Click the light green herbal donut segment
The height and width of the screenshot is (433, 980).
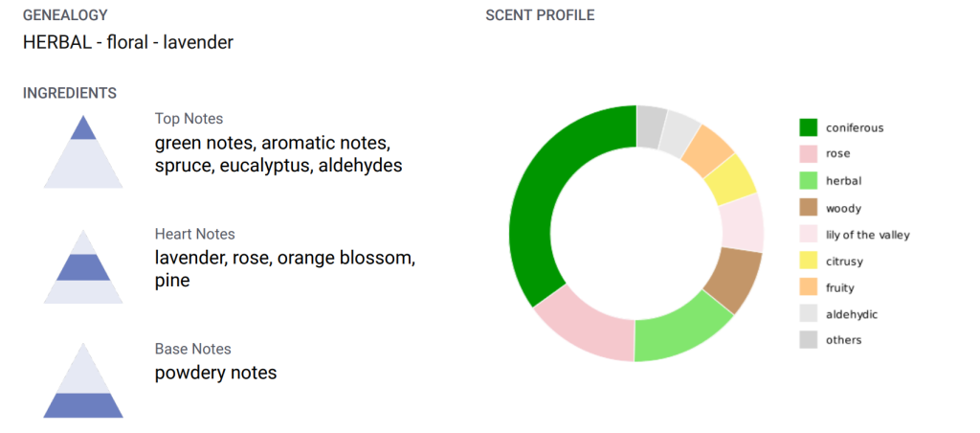(681, 329)
